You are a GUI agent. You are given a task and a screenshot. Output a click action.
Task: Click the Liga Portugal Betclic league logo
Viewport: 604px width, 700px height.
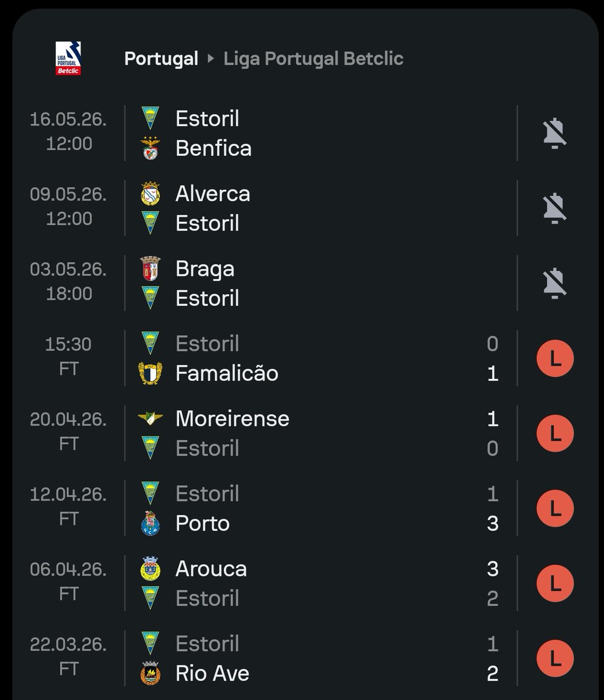(68, 58)
